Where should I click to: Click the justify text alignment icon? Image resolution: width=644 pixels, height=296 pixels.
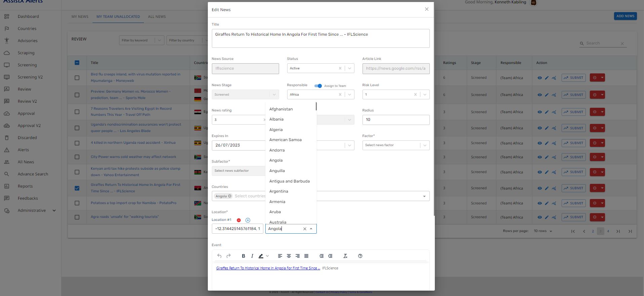pyautogui.click(x=306, y=256)
